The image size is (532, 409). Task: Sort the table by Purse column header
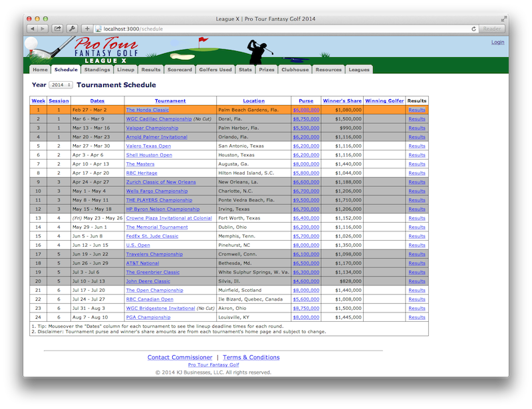click(x=306, y=101)
